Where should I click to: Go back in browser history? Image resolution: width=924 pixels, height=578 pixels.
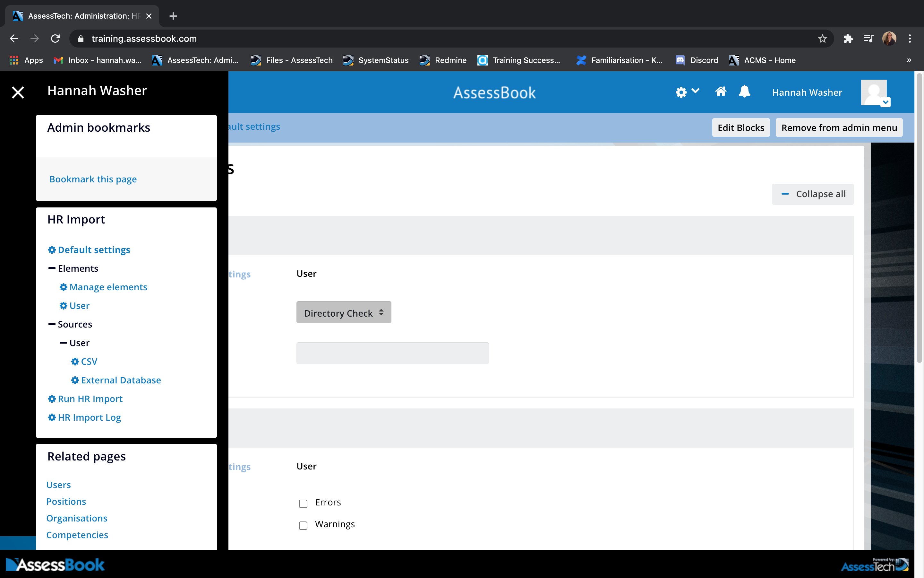tap(14, 39)
